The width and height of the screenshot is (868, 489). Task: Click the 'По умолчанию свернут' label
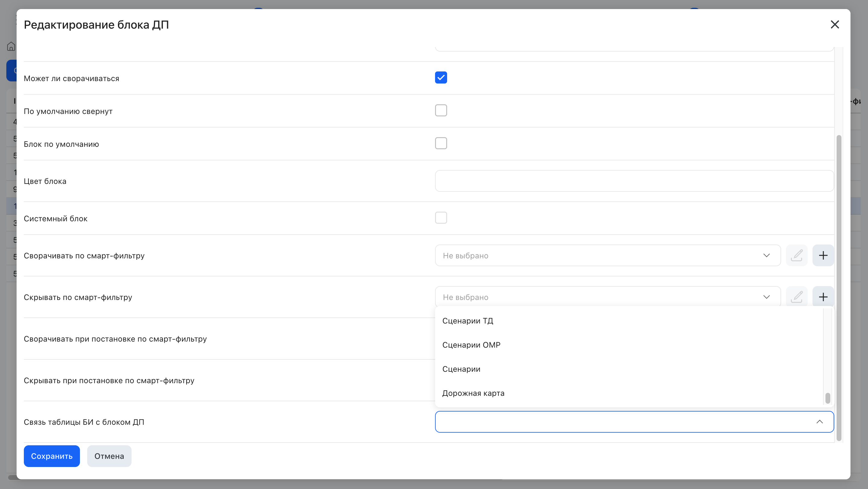[x=68, y=112]
